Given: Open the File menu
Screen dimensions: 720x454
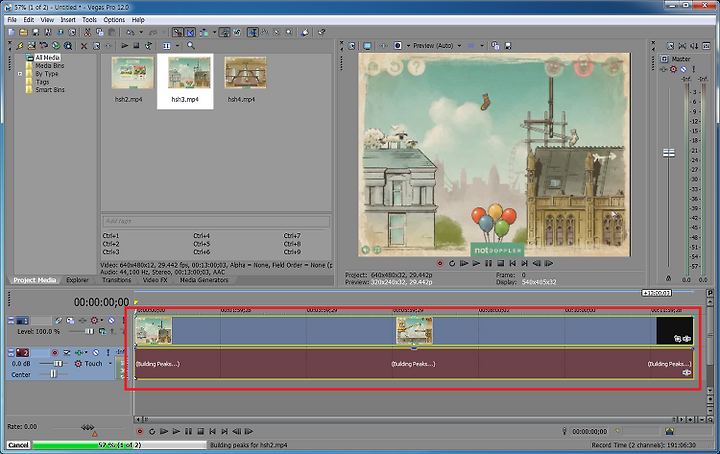Looking at the screenshot, I should coord(12,20).
